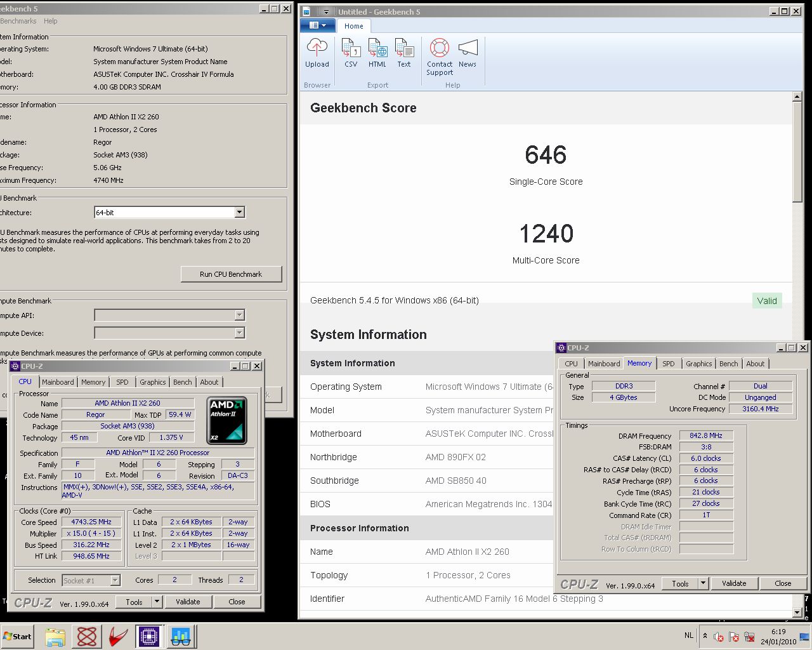Image resolution: width=812 pixels, height=650 pixels.
Task: Expand the Compute Device dropdown
Action: pyautogui.click(x=239, y=333)
